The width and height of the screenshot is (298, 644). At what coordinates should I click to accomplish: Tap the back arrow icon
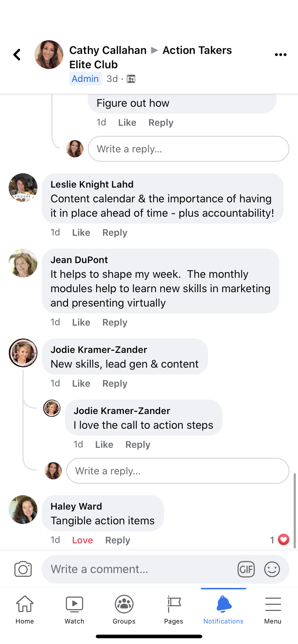(17, 55)
